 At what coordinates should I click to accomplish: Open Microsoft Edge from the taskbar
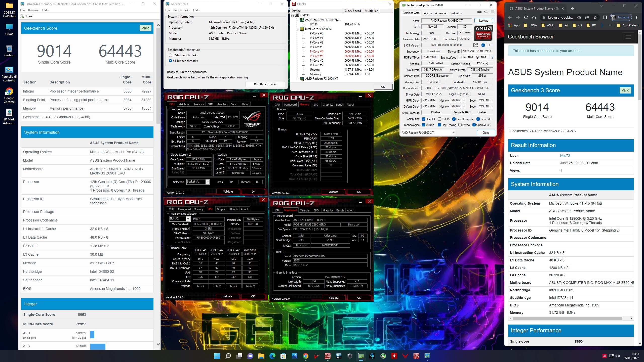[272, 356]
